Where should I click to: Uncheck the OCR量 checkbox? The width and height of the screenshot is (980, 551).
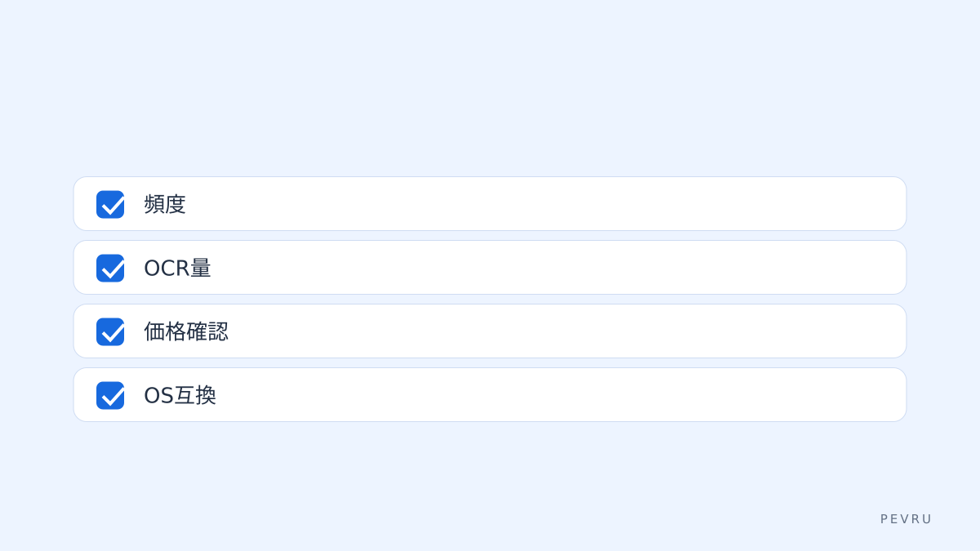tap(110, 268)
